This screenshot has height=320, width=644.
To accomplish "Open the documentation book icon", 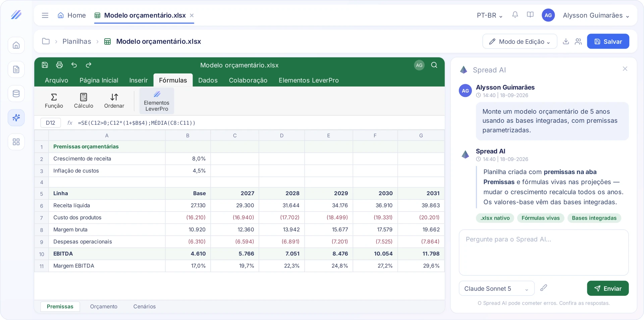I will pyautogui.click(x=530, y=15).
